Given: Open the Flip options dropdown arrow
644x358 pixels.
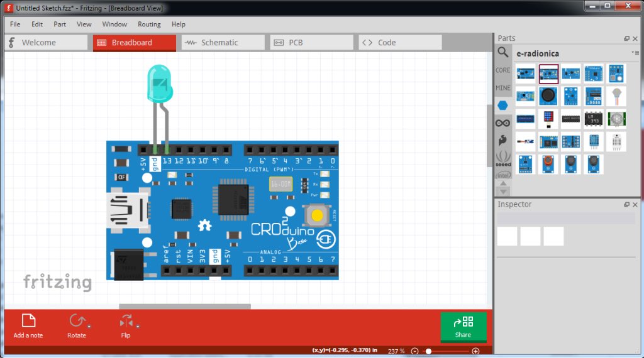Looking at the screenshot, I should [x=138, y=327].
